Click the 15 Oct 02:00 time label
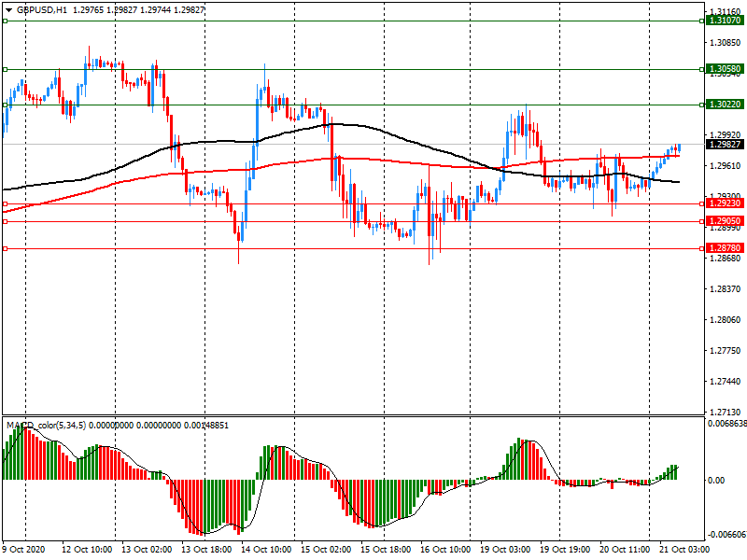Screen dimensions: 747x560 pyautogui.click(x=326, y=549)
